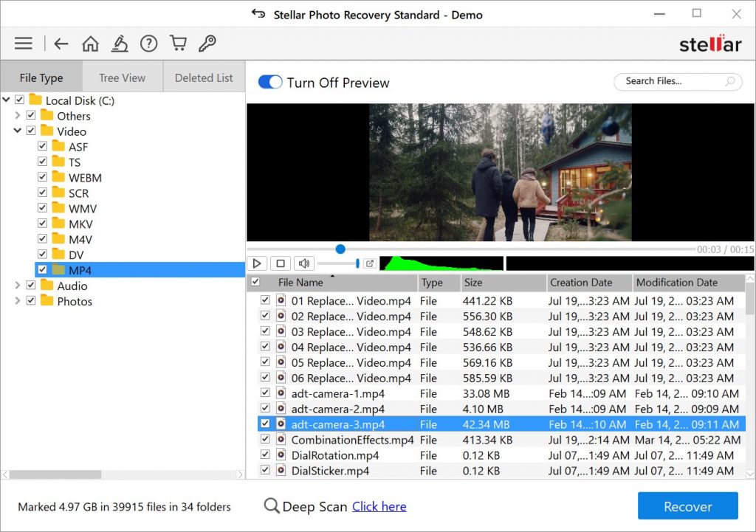Viewport: 756px width, 532px height.
Task: Sort by Creation Date column header
Action: tap(589, 283)
